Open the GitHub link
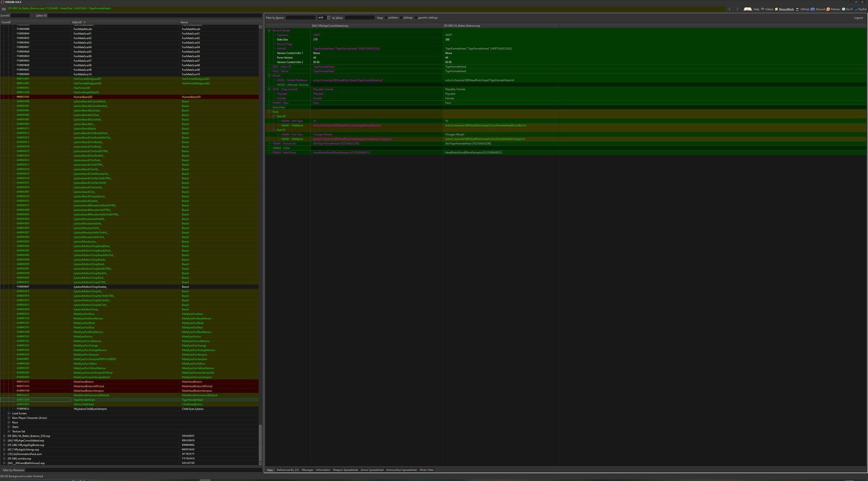Screen dimensions: 868x481 coord(802,9)
